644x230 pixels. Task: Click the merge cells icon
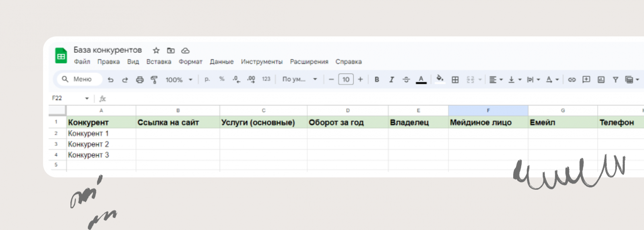[470, 80]
